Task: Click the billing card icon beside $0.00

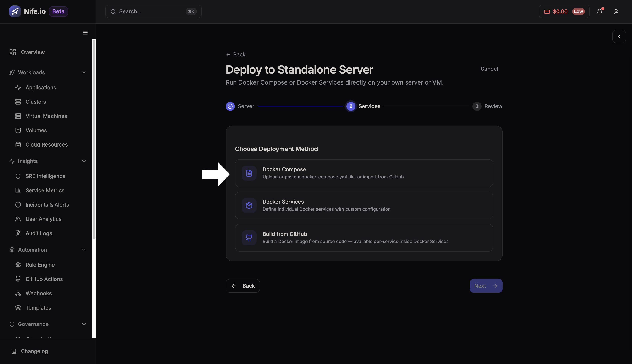Action: [x=547, y=11]
